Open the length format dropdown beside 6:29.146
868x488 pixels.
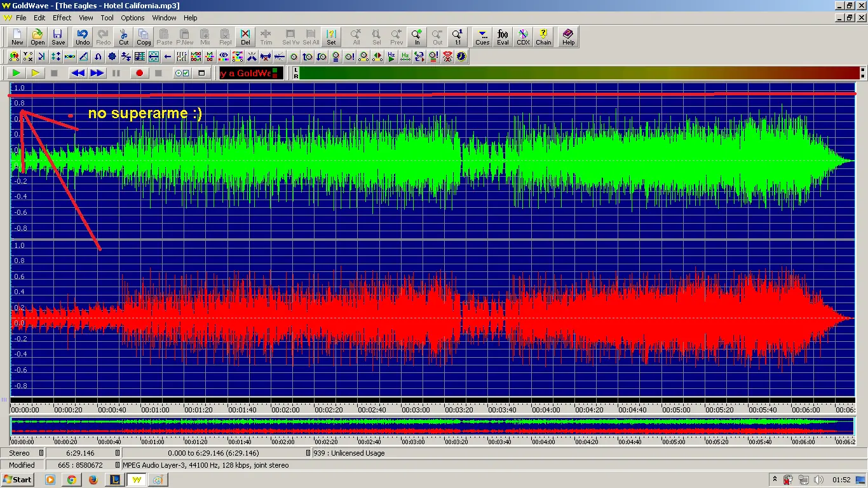tap(118, 453)
